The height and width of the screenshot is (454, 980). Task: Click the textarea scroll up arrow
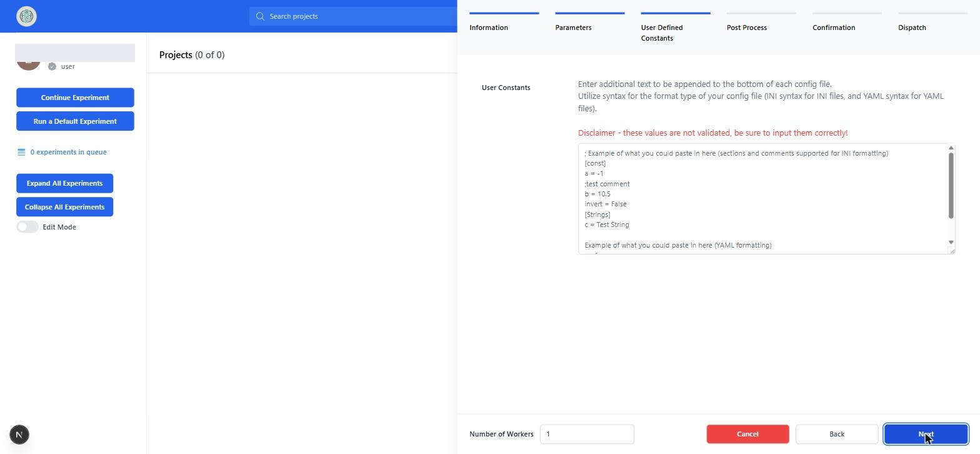951,148
